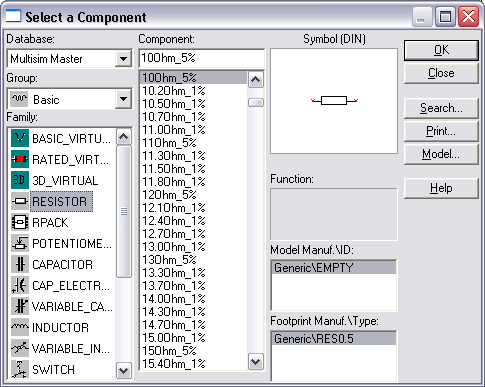Select 14.7Ohm_1% component
Viewport: 485px width, 387px height.
click(x=193, y=325)
